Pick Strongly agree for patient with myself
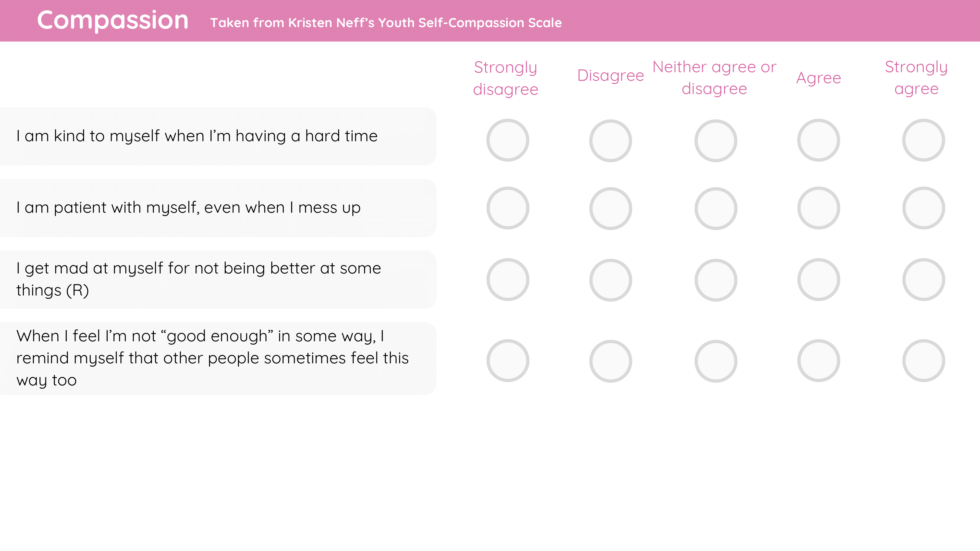Screen dimensions: 980x551 (x=923, y=208)
